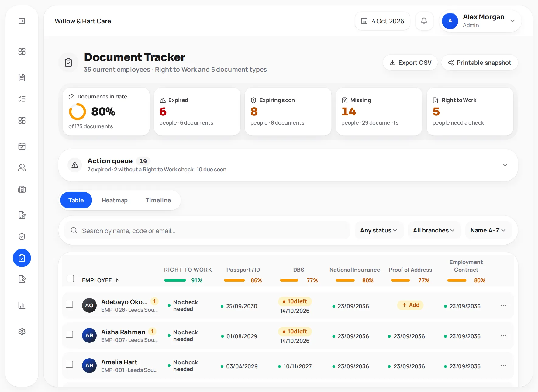Select the active Document Tracker clipboard sidebar icon
Image resolution: width=538 pixels, height=392 pixels.
[x=22, y=258]
